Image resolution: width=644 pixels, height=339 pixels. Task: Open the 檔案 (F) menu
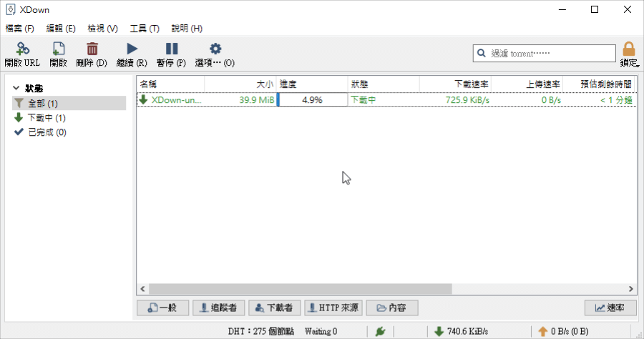point(20,29)
